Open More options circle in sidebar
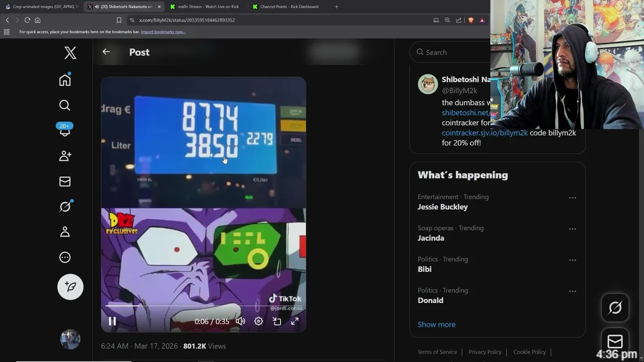 coord(65,257)
